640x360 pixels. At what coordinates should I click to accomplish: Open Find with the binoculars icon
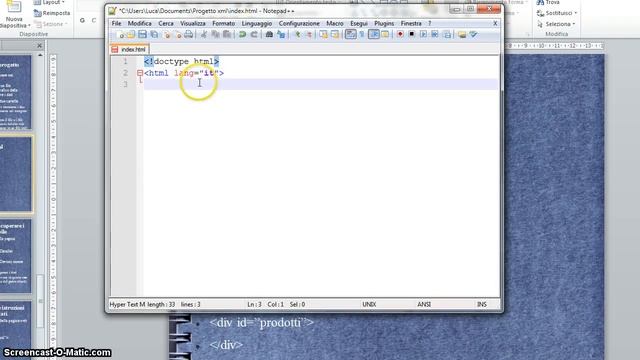coord(269,35)
